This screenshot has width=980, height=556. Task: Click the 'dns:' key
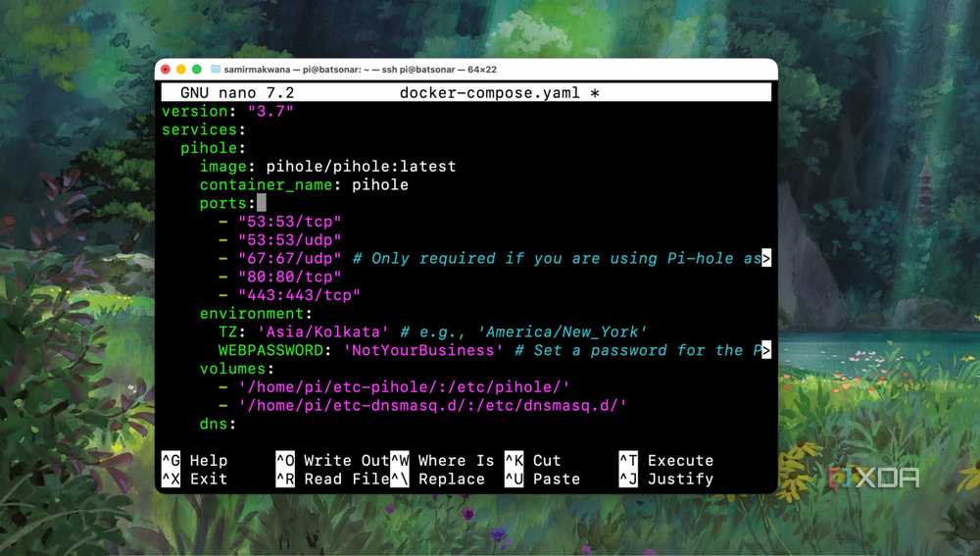(219, 424)
